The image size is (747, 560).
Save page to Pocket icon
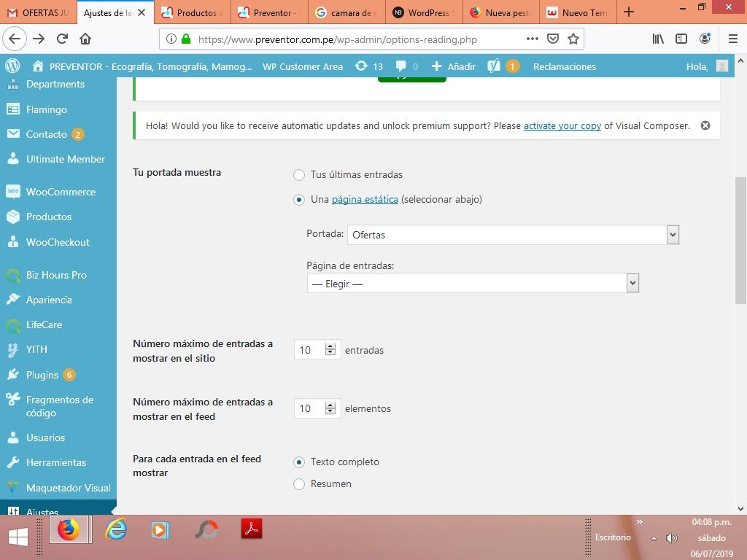(x=553, y=39)
